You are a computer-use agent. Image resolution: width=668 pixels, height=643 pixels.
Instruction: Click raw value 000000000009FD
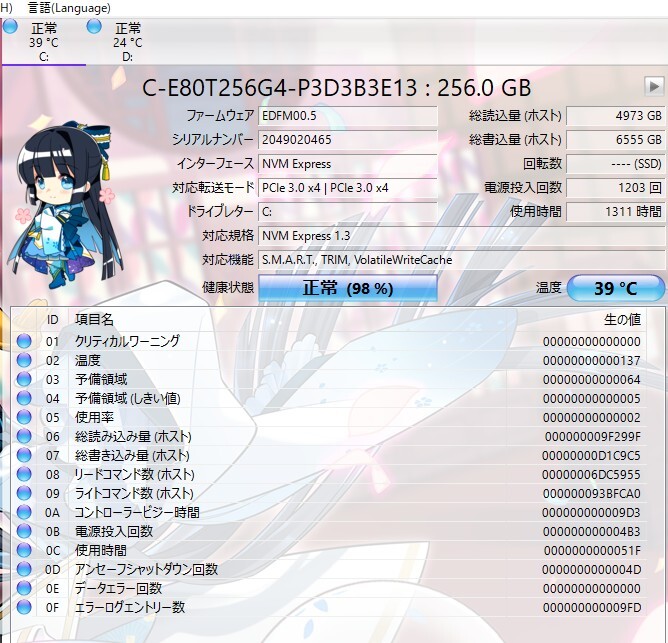click(592, 607)
